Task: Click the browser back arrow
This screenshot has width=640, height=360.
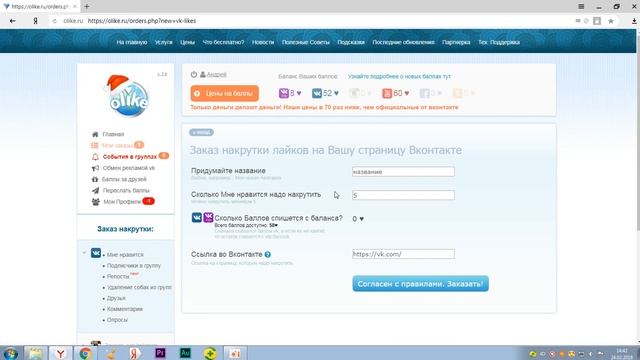Action: (x=12, y=21)
